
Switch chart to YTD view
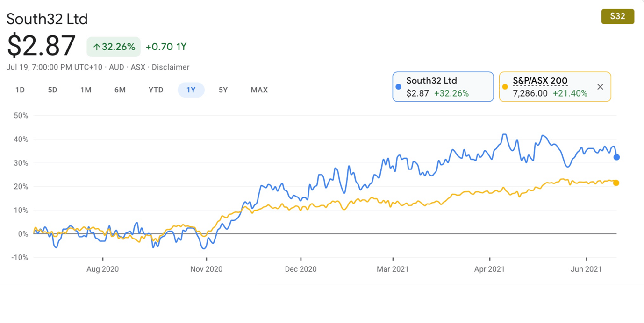(x=156, y=90)
